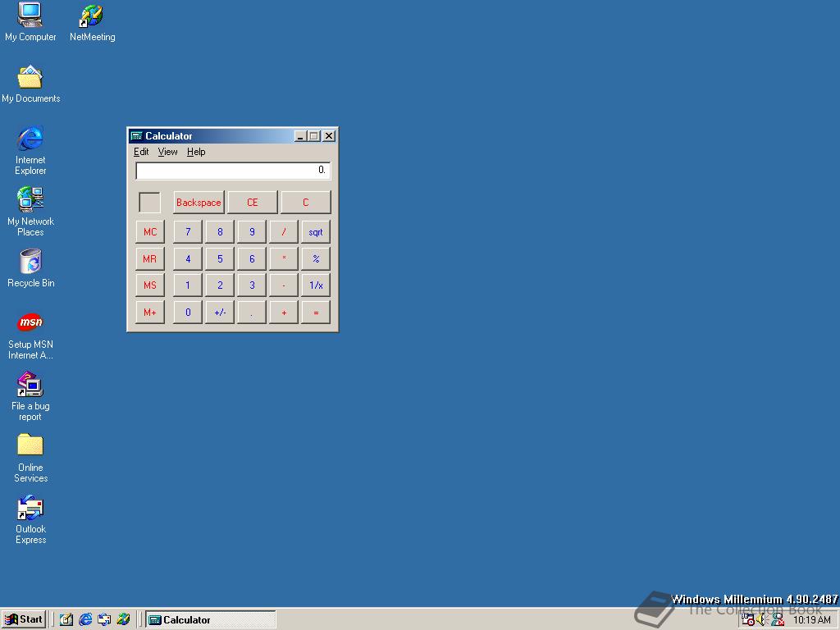Viewport: 840px width, 630px height.
Task: Click the percent (%) key
Action: click(x=316, y=258)
